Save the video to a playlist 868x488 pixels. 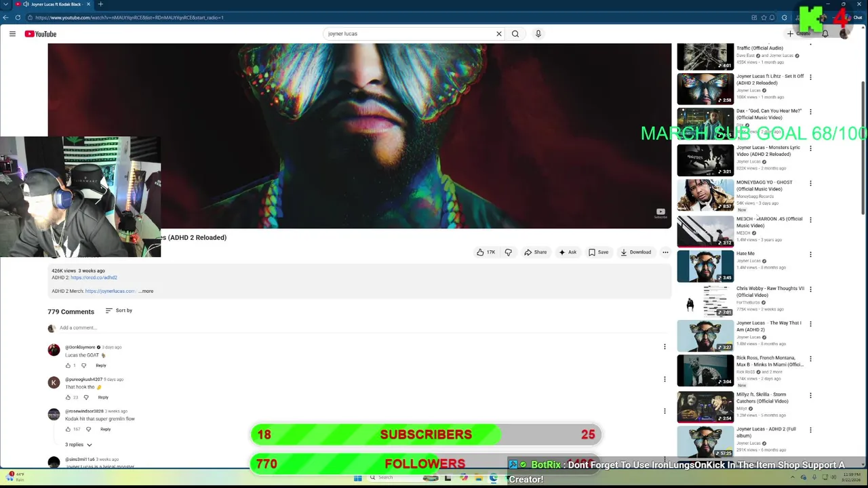[598, 252]
